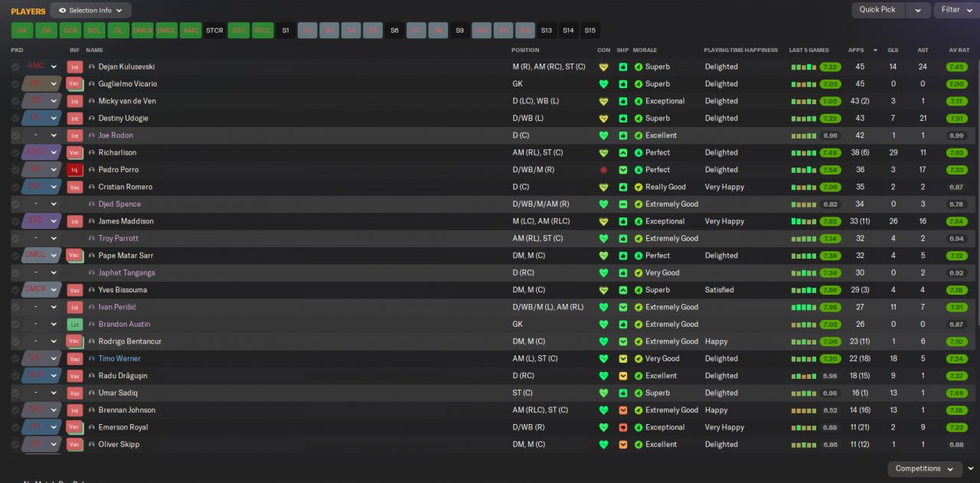Click Radu Drăgușin's yellow sharpness icon

pos(623,376)
